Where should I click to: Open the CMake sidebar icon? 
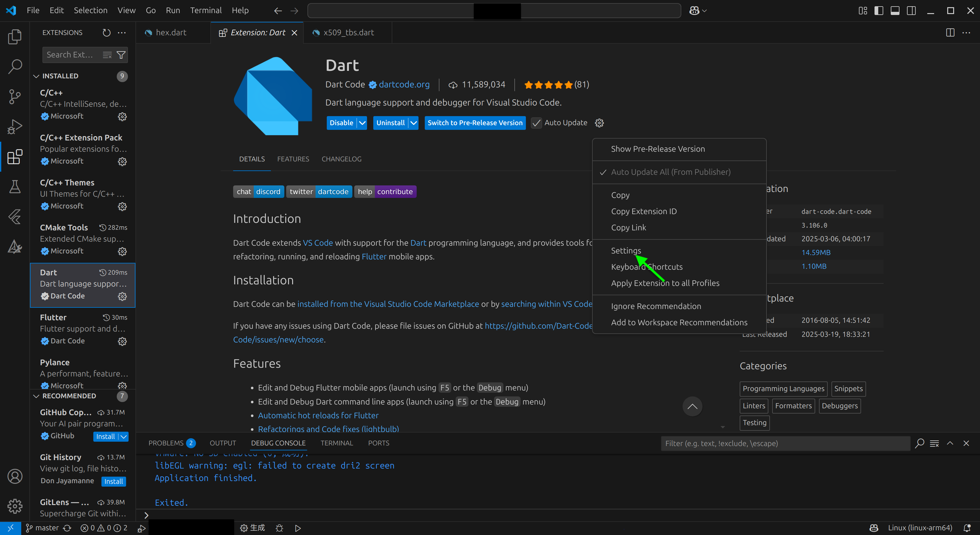(15, 247)
